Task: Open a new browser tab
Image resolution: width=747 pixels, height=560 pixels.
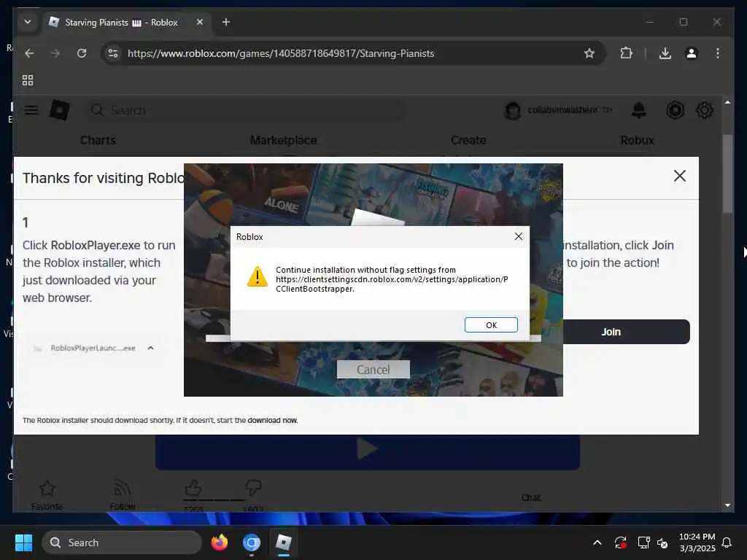Action: click(x=226, y=22)
